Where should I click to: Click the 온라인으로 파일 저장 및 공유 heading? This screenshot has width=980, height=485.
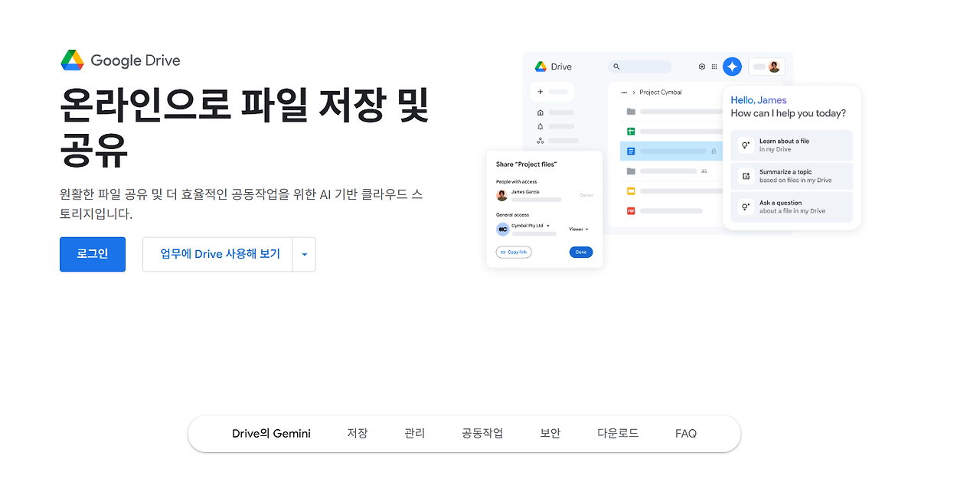coord(245,128)
